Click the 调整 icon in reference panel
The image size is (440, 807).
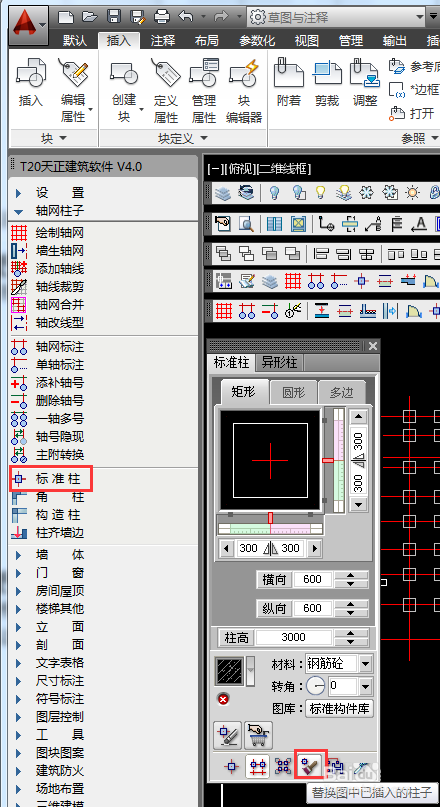click(365, 73)
